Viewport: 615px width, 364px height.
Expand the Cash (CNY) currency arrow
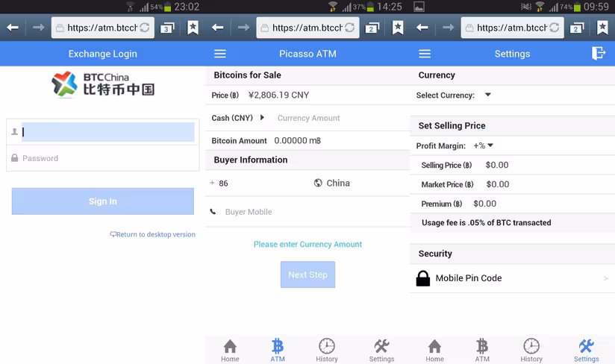[x=262, y=117]
